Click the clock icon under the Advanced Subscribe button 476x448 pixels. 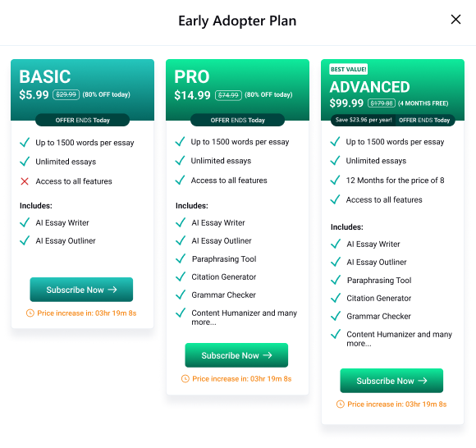341,405
